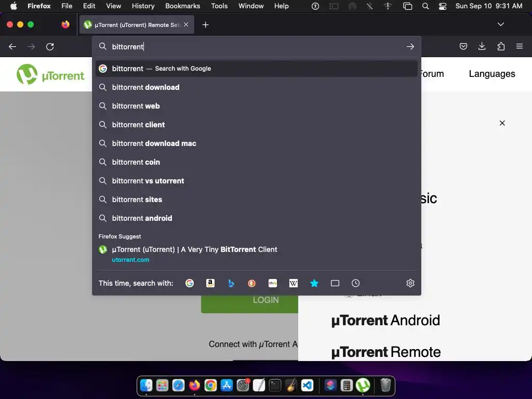This screenshot has height=399, width=532.
Task: Open the Extensions menu
Action: click(501, 46)
